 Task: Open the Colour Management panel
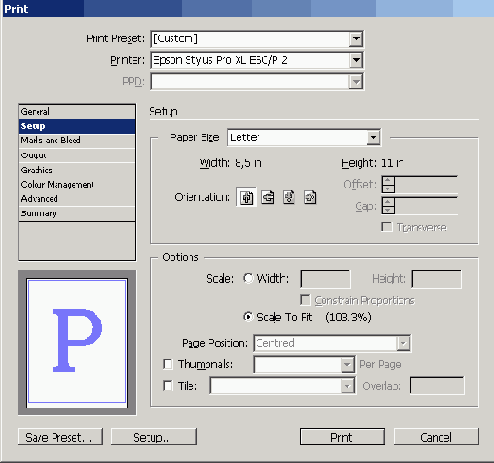pos(77,184)
